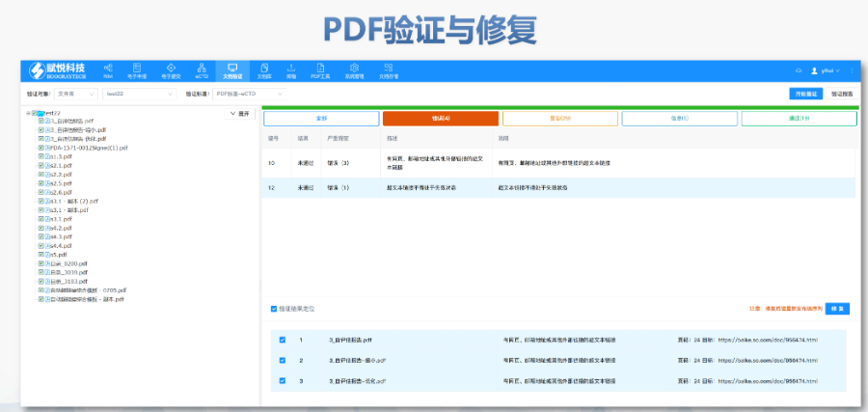Click the PDF file icon of FDA-1571-0012Signed(1).pdf
The image size is (868, 412).
[47, 148]
